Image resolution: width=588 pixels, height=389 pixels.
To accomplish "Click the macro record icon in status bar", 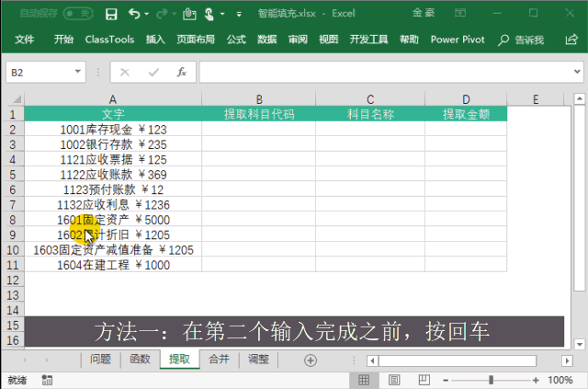I will [47, 380].
